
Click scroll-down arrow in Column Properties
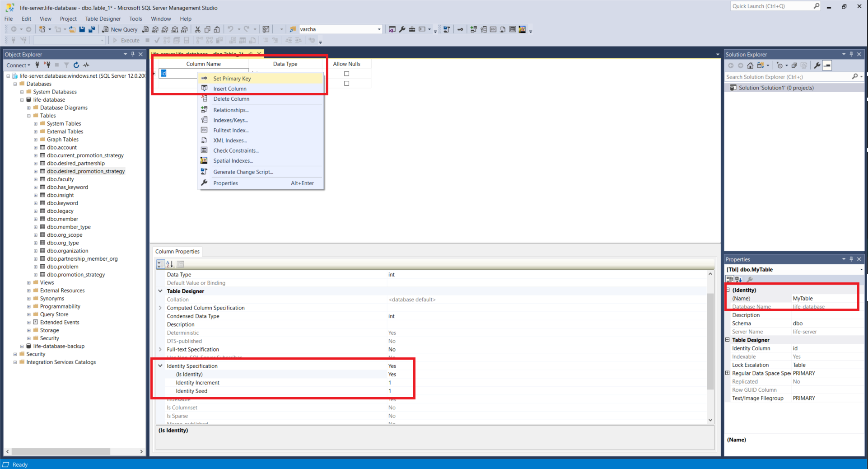tap(710, 420)
